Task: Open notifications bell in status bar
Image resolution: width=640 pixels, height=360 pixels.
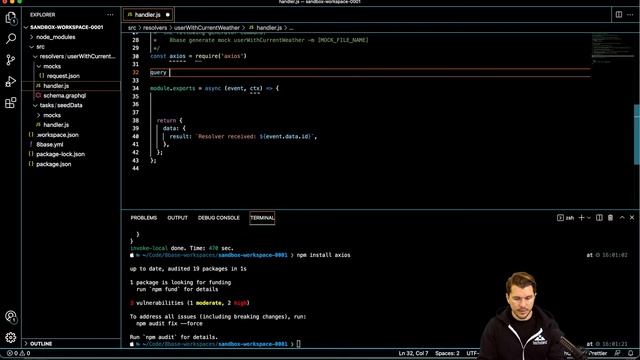Action: click(631, 353)
